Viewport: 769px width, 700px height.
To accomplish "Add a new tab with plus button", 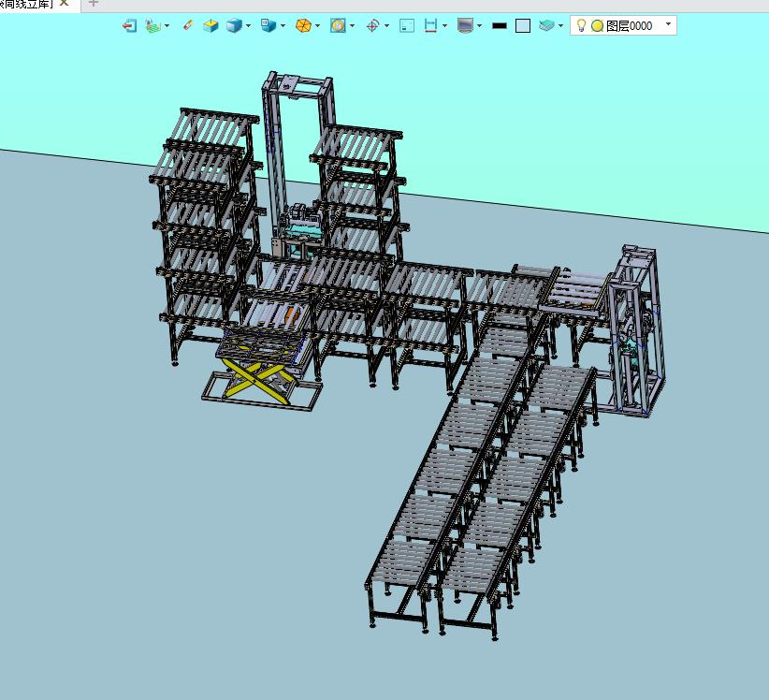I will click(x=94, y=3).
